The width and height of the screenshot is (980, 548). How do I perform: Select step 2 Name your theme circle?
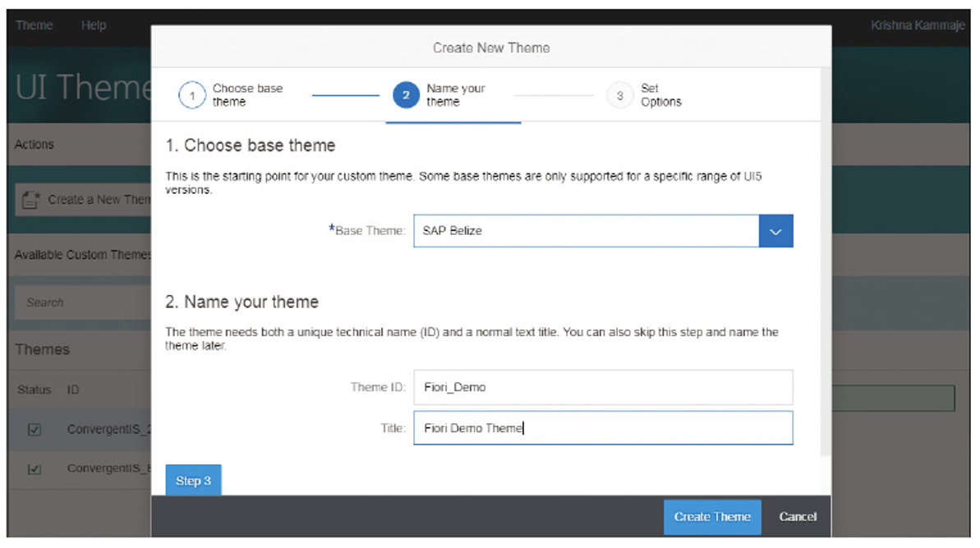407,94
